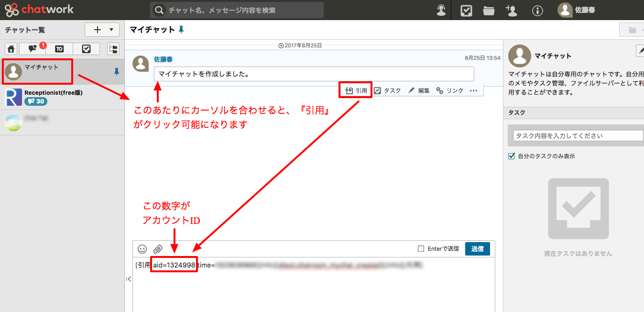Filter chats by TO mentions
Image resolution: width=644 pixels, height=312 pixels.
tap(59, 49)
